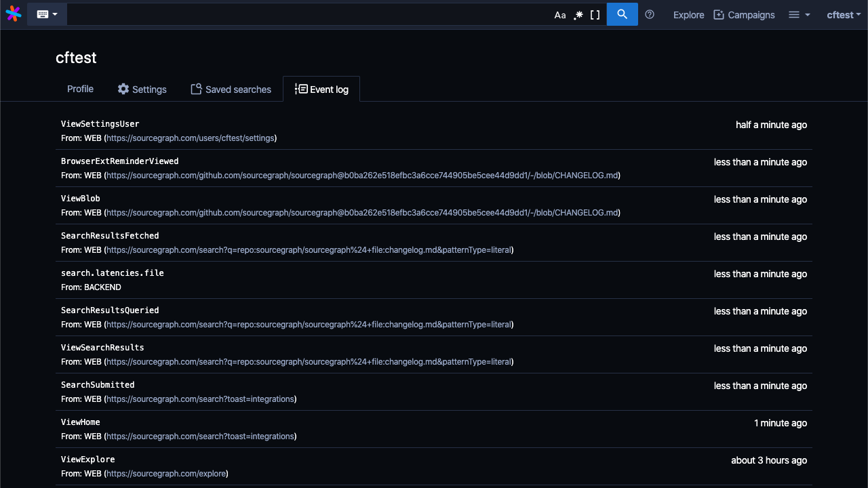Screen dimensions: 868x488
Task: Switch to the Profile tab
Action: (x=80, y=89)
